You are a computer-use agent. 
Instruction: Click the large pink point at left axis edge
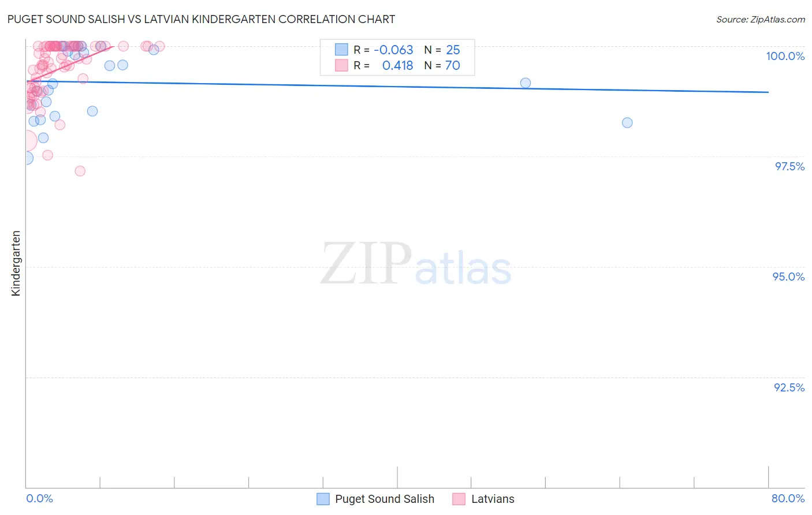pos(27,140)
